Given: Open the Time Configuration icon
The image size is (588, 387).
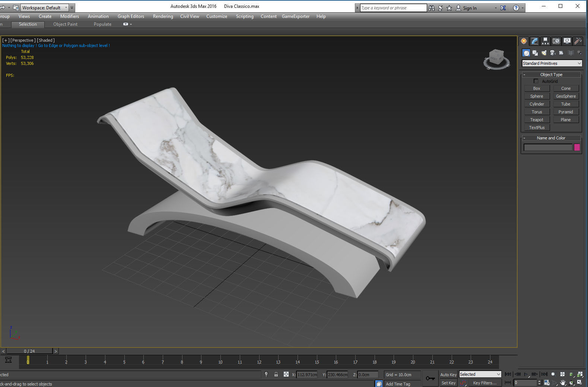Looking at the screenshot, I should pos(547,383).
